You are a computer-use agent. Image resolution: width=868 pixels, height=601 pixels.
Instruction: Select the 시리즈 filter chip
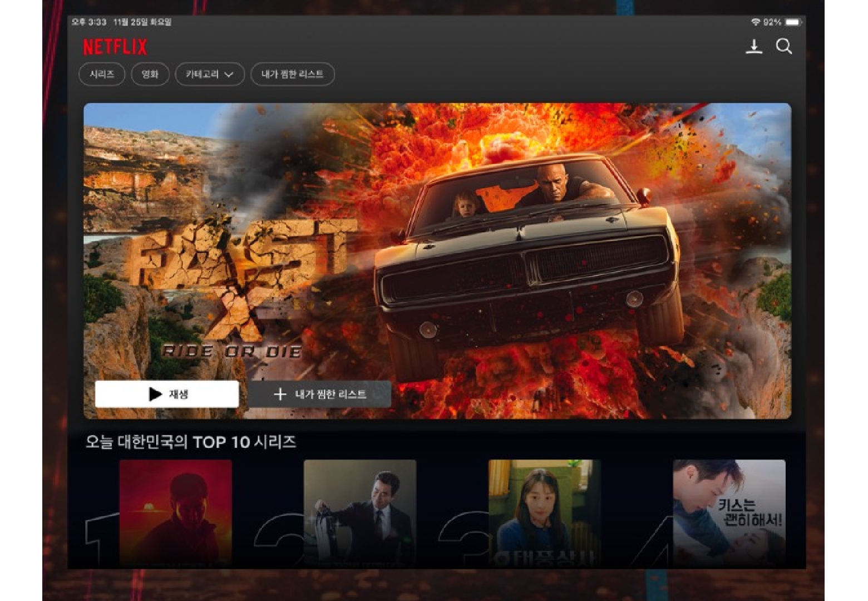coord(102,74)
